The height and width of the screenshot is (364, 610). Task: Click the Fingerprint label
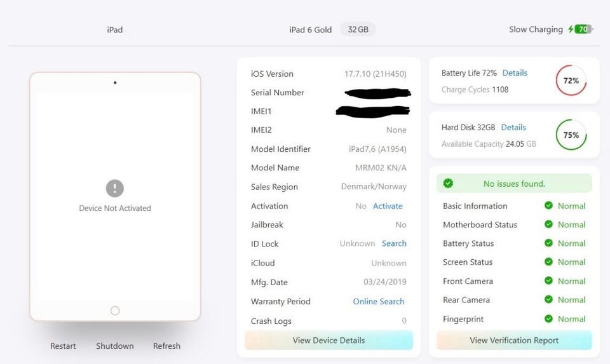click(x=463, y=320)
